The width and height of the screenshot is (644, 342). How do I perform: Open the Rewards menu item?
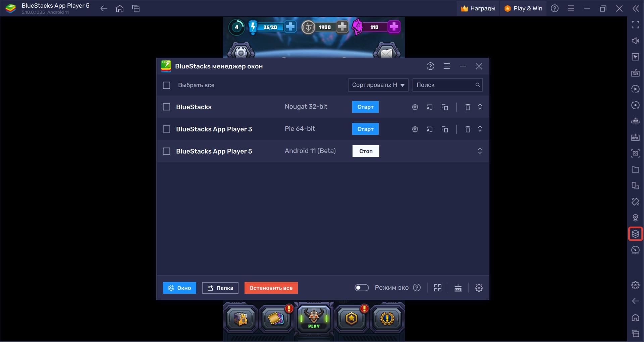coord(478,9)
